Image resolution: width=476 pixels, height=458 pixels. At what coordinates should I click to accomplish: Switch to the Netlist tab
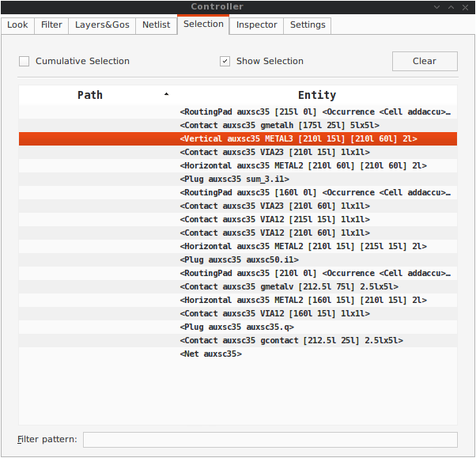(x=156, y=25)
